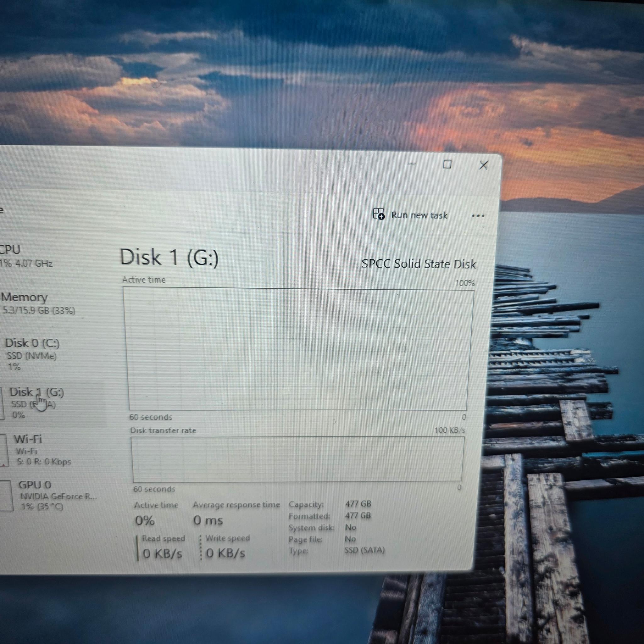
Task: Click the Active time 0% value
Action: click(145, 520)
